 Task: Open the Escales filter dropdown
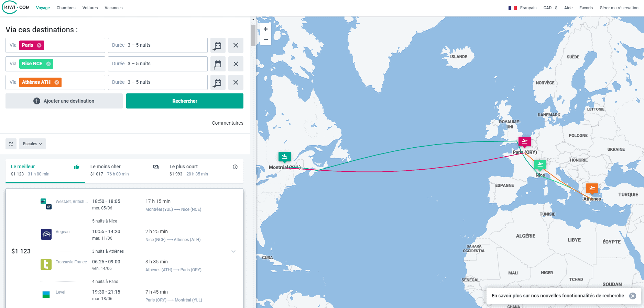click(32, 144)
